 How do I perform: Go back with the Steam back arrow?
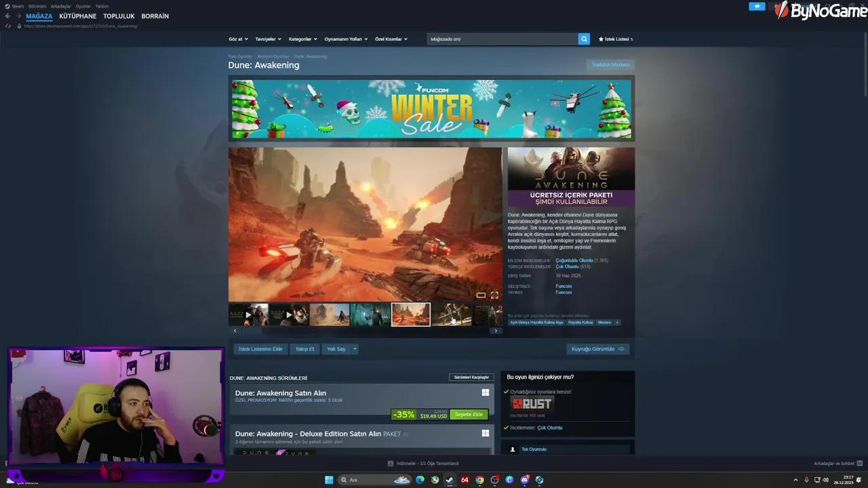[8, 16]
